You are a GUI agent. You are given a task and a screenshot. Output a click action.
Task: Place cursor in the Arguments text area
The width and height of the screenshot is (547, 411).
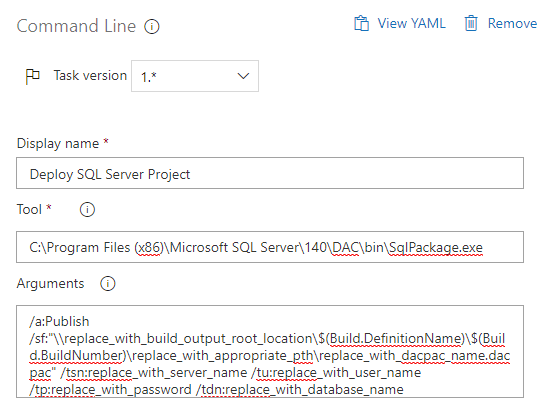270,352
